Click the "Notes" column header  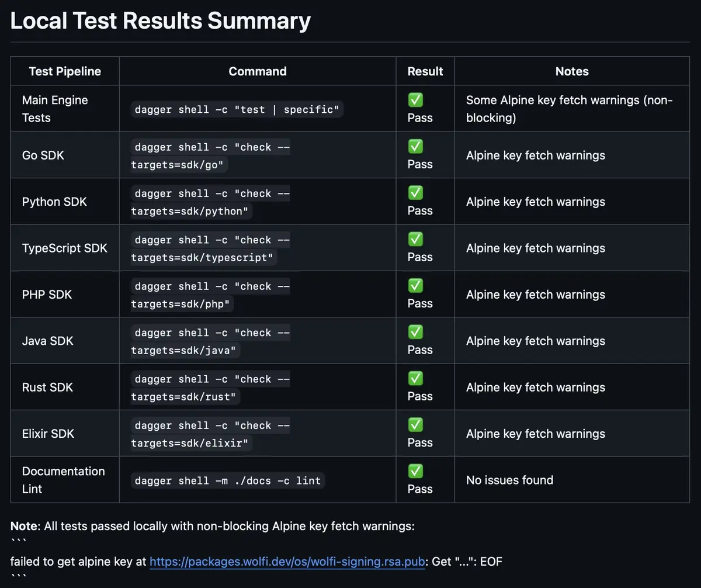[572, 71]
